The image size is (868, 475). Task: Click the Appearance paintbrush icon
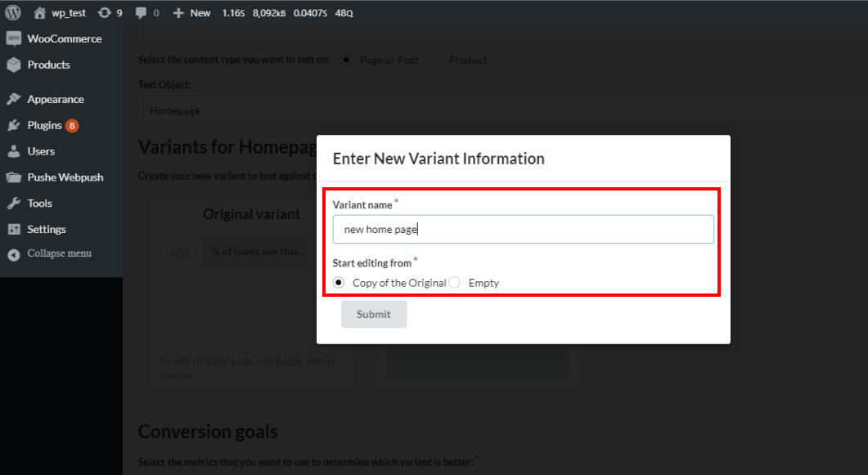[x=14, y=99]
